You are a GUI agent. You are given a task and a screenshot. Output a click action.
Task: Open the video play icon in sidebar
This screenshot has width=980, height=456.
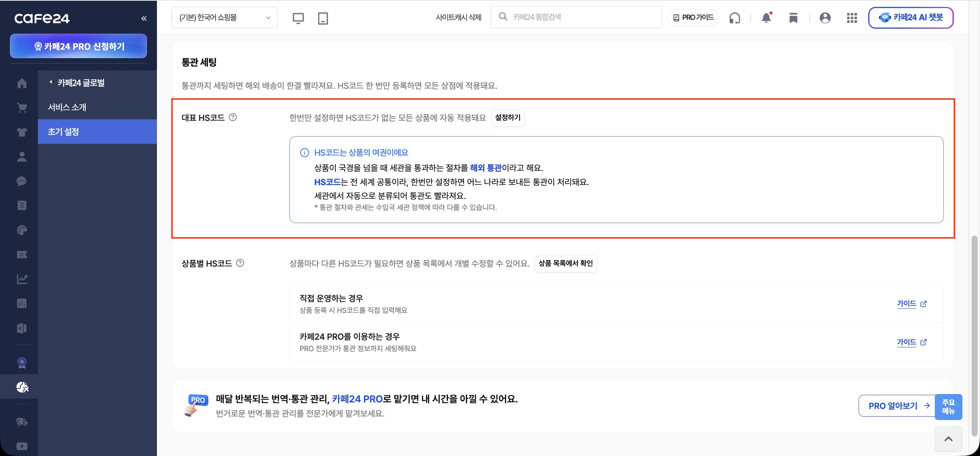(x=22, y=446)
